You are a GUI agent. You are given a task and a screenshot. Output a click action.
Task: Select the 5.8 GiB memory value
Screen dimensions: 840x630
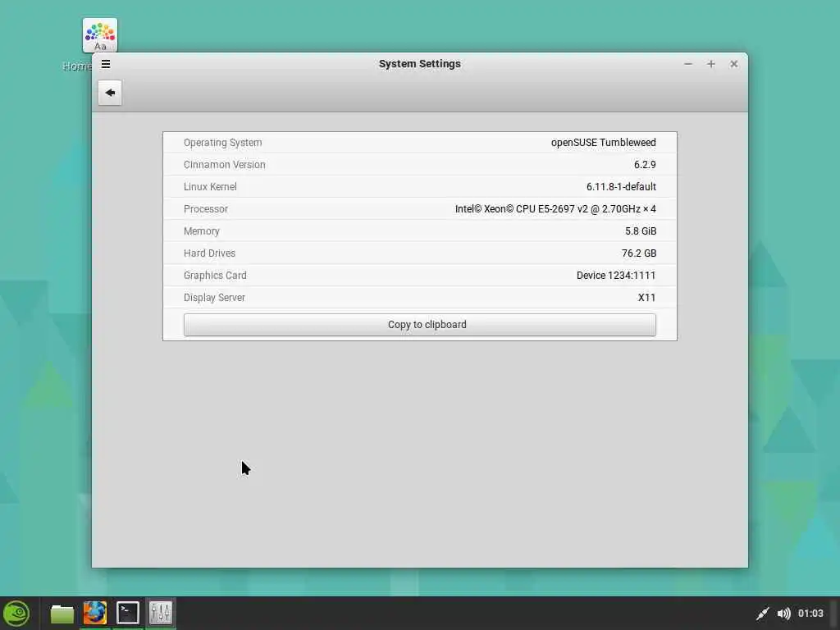coord(641,231)
